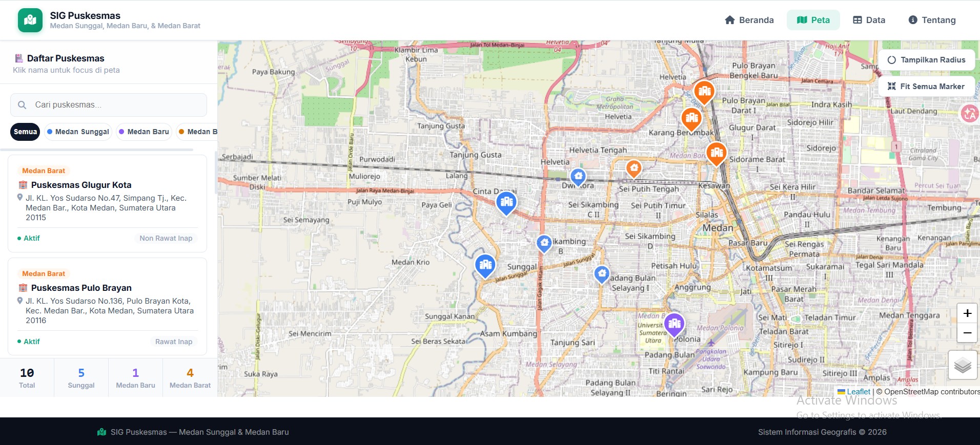Select the Peta navigation tab

click(813, 20)
